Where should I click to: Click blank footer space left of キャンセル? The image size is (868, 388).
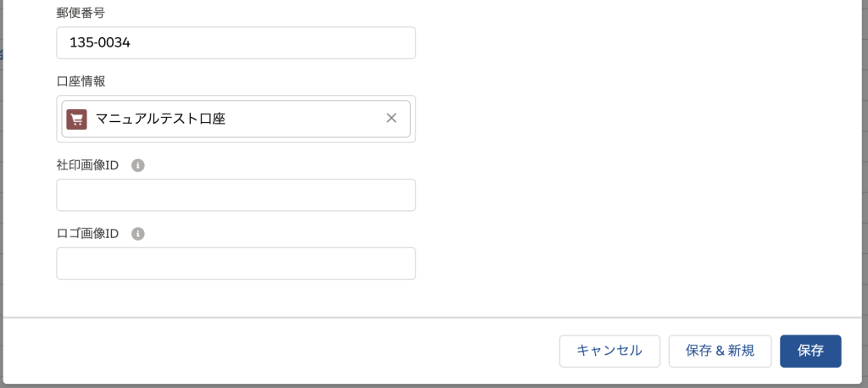click(x=277, y=351)
